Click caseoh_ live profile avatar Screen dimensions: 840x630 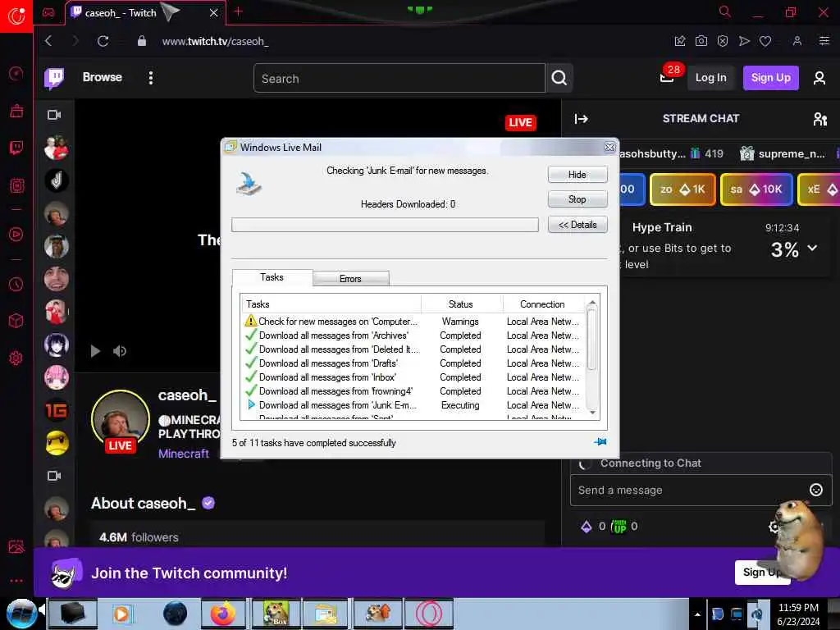121,419
